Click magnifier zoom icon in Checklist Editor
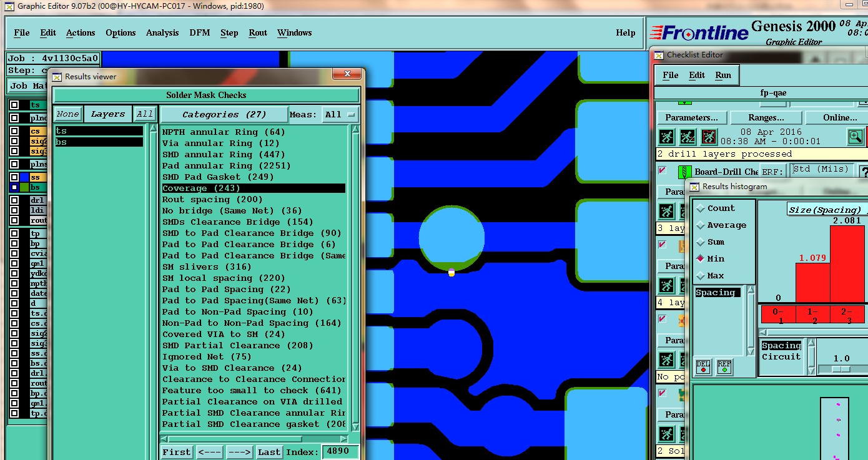Viewport: 868px width, 460px height. [856, 136]
